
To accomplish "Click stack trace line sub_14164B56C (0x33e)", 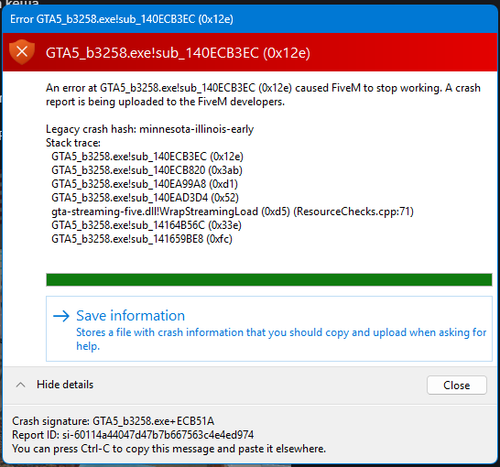I will tap(146, 225).
